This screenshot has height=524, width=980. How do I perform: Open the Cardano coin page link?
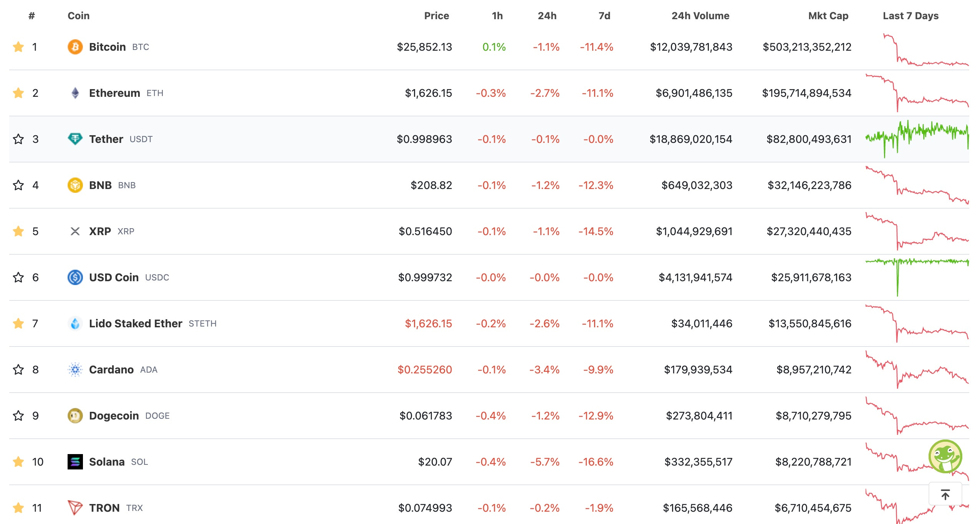tap(111, 370)
